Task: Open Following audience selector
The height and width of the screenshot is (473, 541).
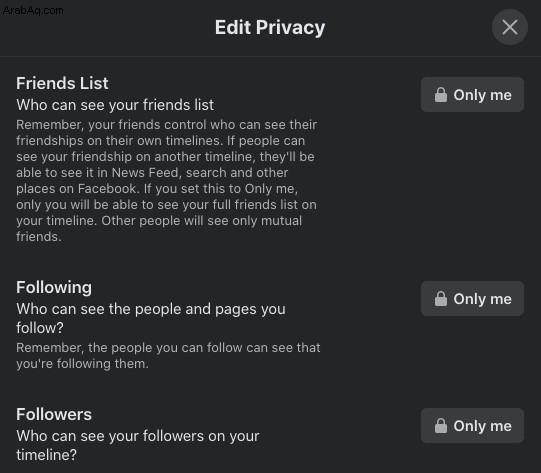Action: click(x=472, y=298)
